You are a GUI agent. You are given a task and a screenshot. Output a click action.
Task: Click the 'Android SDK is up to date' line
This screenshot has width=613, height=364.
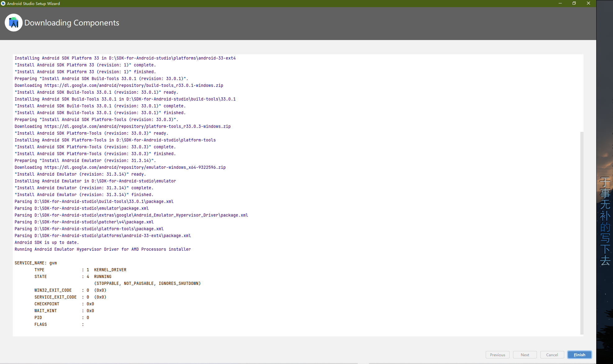pos(47,242)
